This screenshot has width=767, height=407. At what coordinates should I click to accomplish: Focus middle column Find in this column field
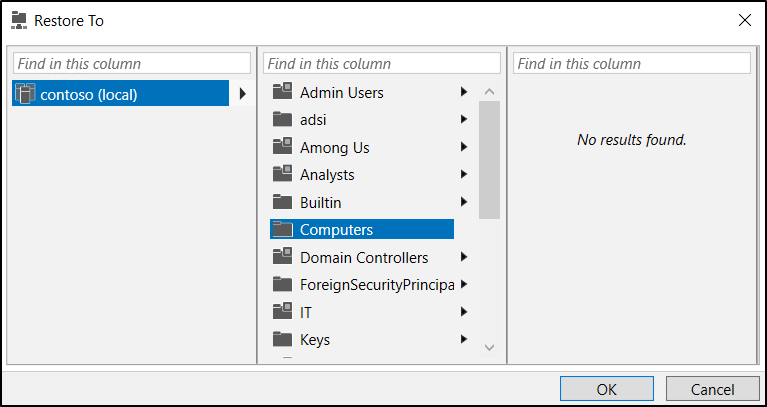pos(382,63)
